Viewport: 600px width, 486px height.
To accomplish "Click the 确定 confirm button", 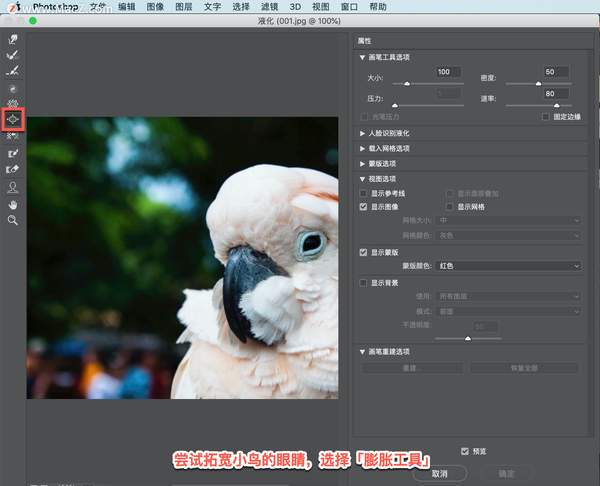I will tap(506, 472).
